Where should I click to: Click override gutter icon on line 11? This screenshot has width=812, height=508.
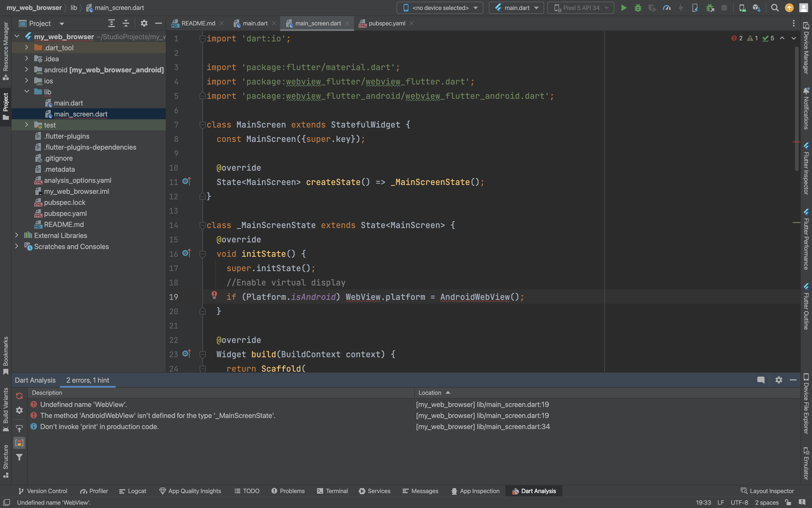186,181
